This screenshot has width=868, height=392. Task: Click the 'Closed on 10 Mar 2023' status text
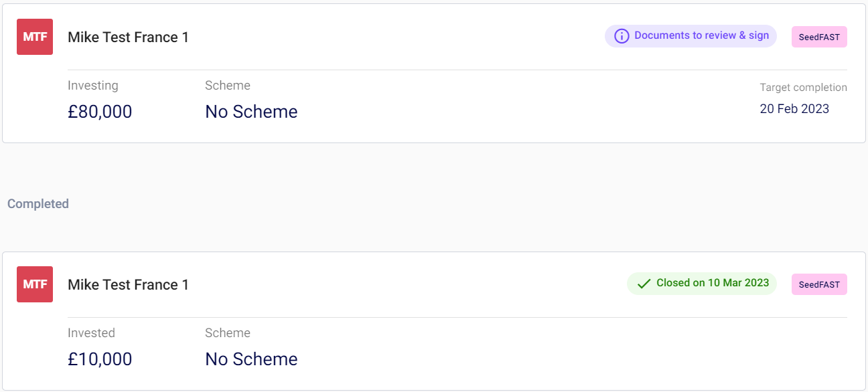tap(713, 283)
